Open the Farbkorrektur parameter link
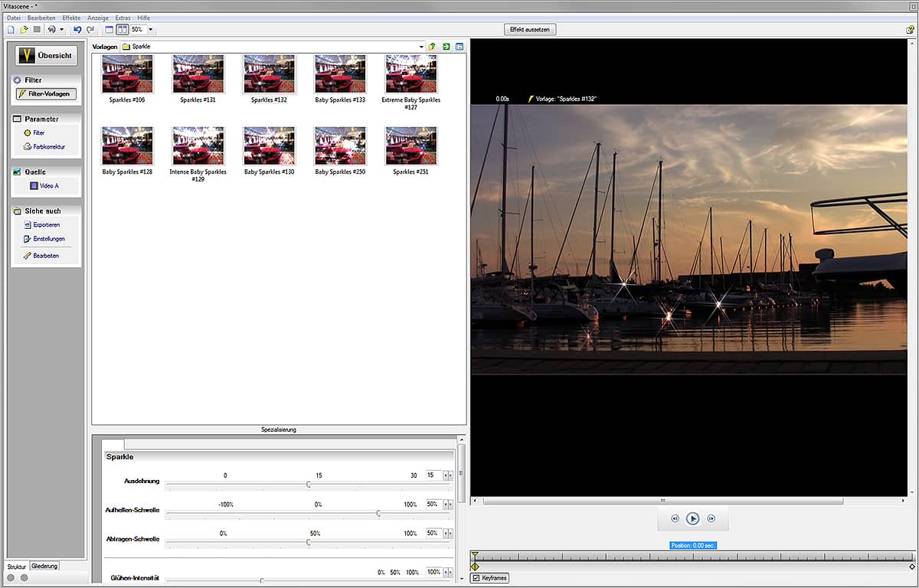This screenshot has width=919, height=588. (x=49, y=146)
